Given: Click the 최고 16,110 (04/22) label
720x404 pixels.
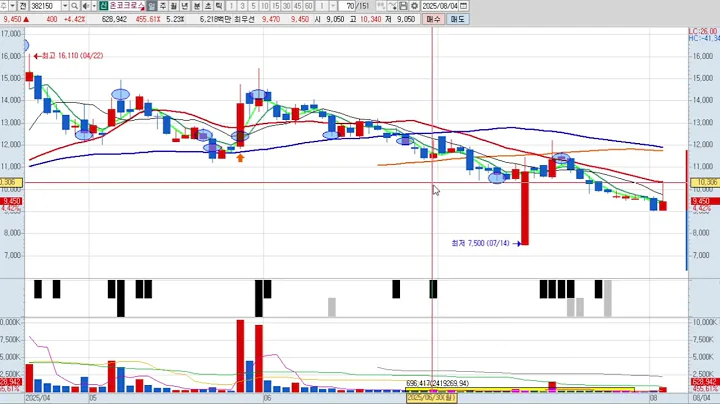Looking at the screenshot, I should coord(73,56).
